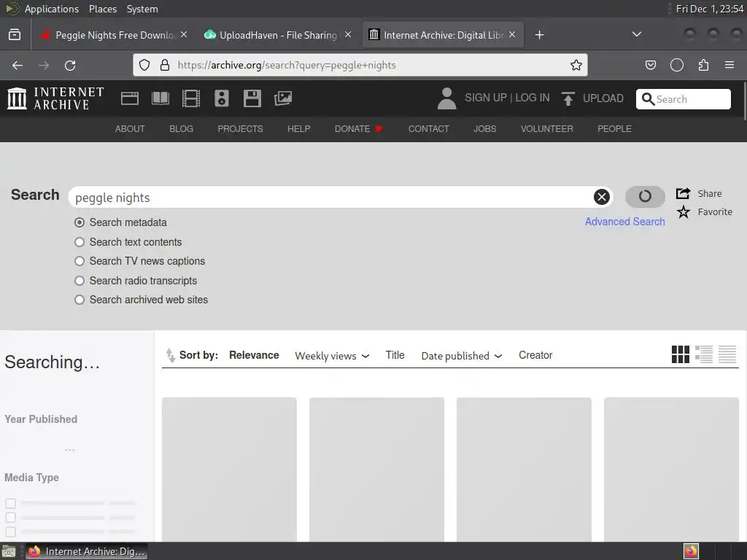The image size is (747, 560).
Task: Sort results by Relevance
Action: pos(254,355)
